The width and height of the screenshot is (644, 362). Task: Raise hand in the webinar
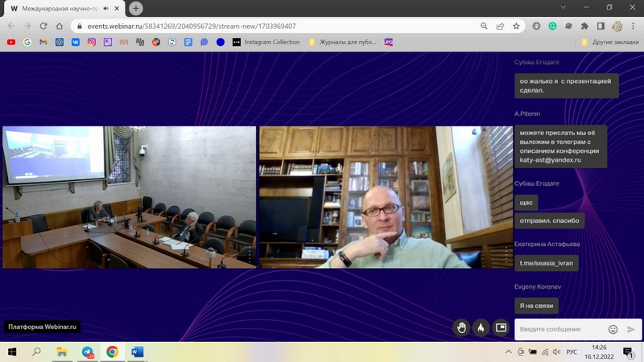click(x=461, y=327)
